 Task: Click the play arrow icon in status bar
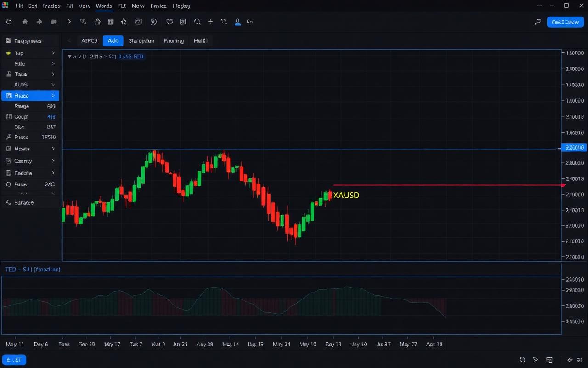click(x=535, y=360)
